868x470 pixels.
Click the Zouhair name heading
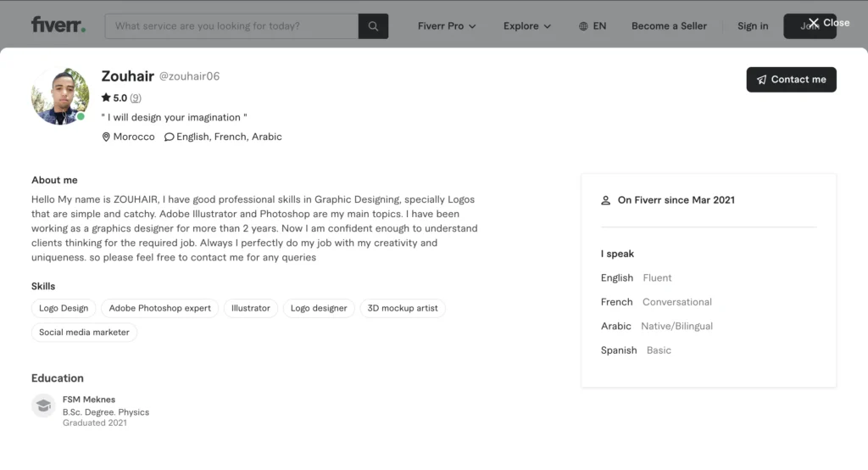coord(127,76)
